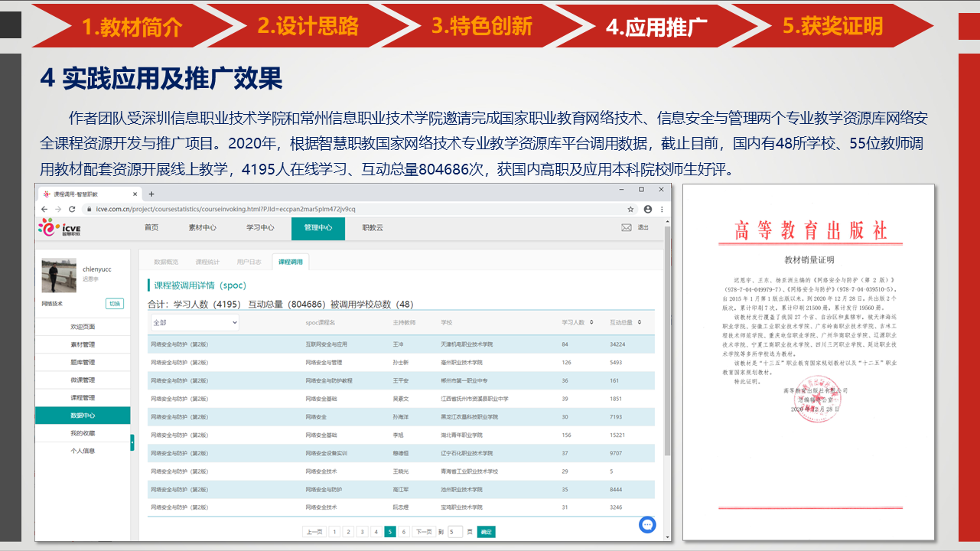This screenshot has width=980, height=551.
Task: Click the ICVE logo
Action: tap(60, 227)
